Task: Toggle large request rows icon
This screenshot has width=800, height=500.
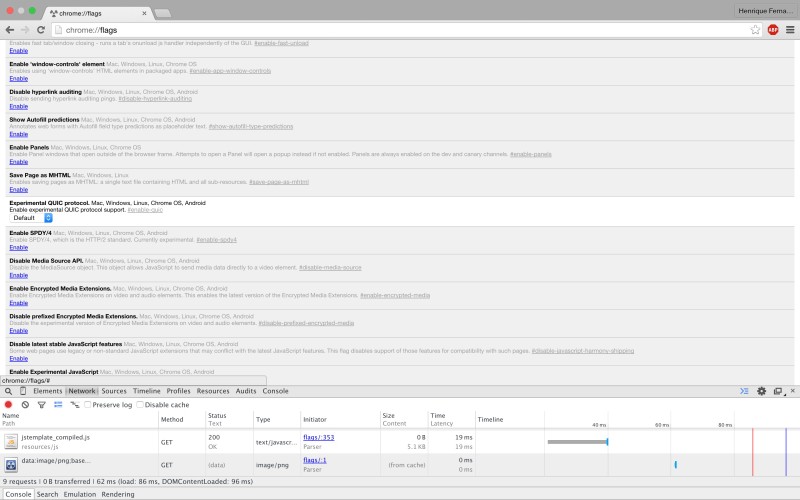Action: (58, 405)
